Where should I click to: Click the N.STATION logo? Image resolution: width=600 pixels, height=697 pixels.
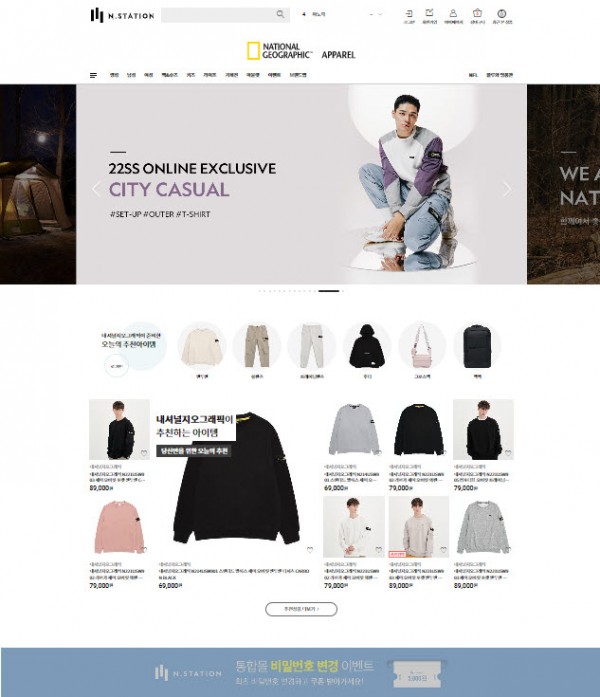tap(122, 15)
